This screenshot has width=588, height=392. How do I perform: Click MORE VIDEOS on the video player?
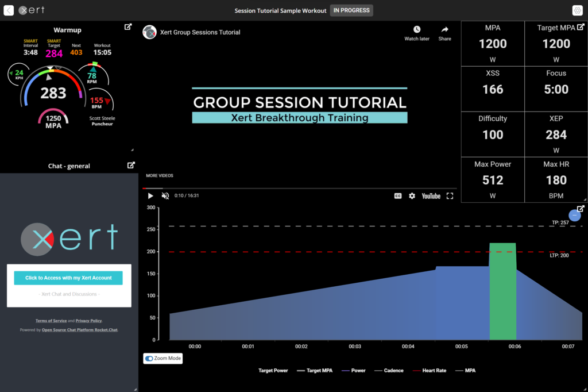pyautogui.click(x=160, y=175)
